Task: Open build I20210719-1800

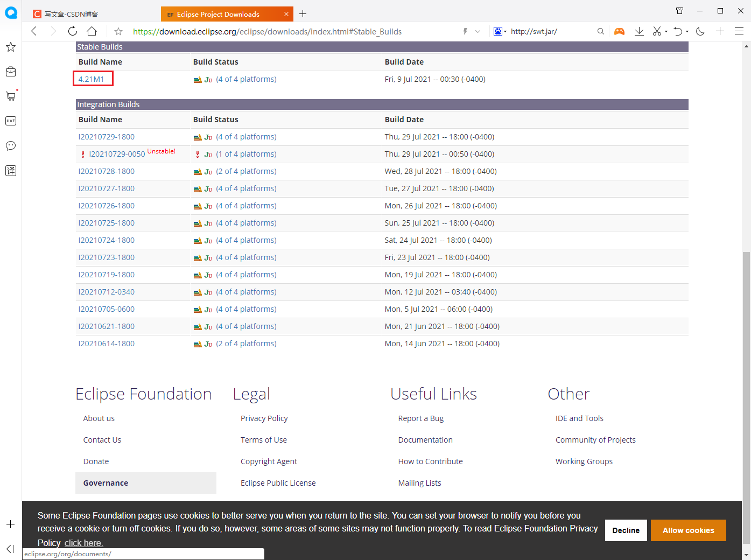Action: point(107,275)
